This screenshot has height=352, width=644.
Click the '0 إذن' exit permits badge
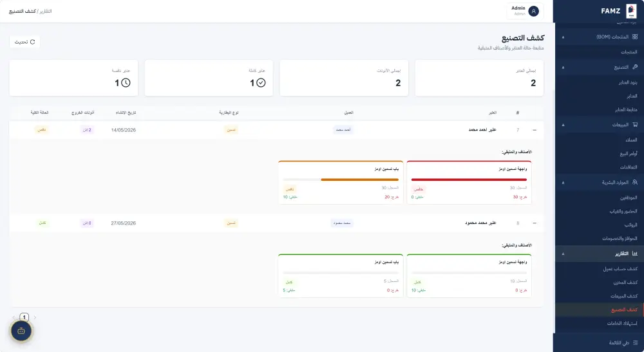tap(87, 223)
